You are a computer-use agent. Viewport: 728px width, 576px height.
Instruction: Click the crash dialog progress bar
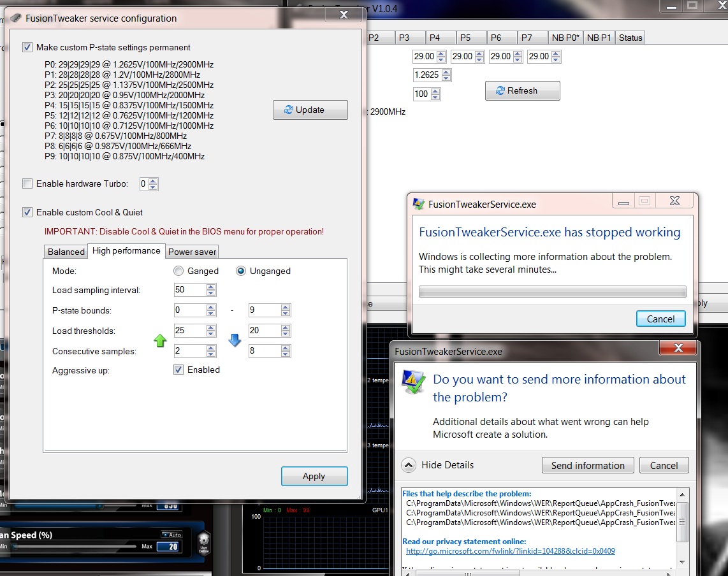(552, 291)
